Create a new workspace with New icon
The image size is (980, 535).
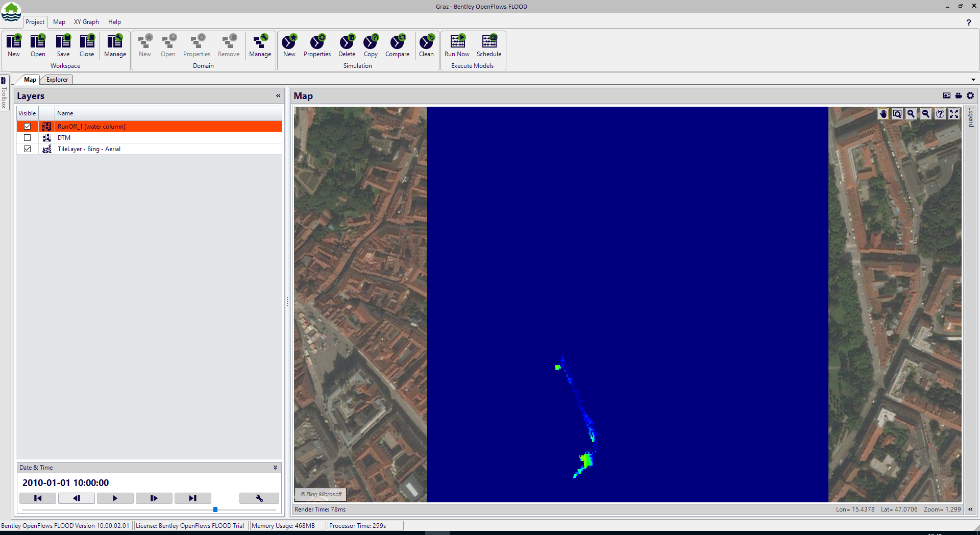14,45
